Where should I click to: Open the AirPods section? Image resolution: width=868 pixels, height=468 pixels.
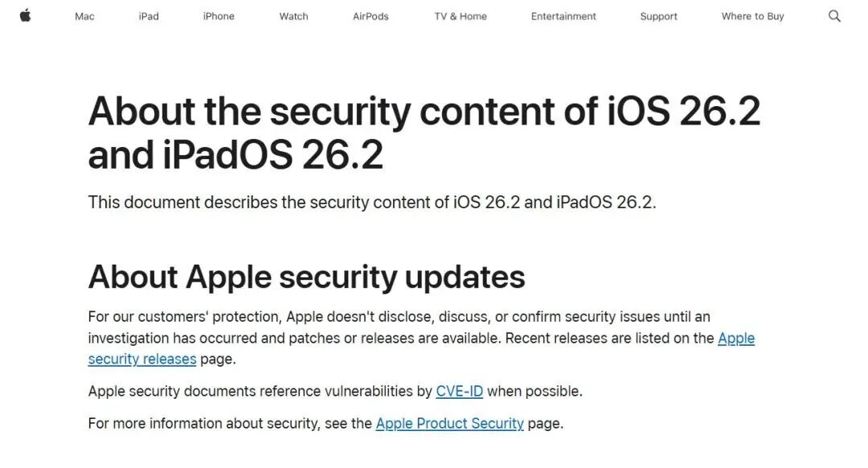[370, 15]
